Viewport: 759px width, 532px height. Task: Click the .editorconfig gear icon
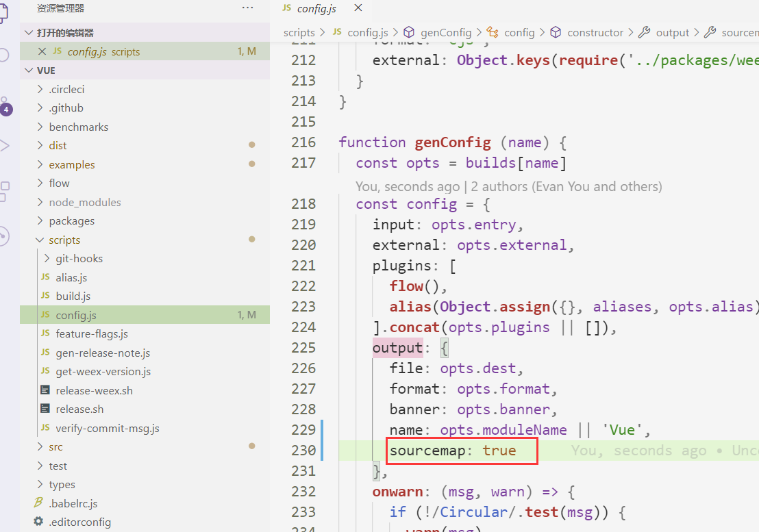pos(38,521)
